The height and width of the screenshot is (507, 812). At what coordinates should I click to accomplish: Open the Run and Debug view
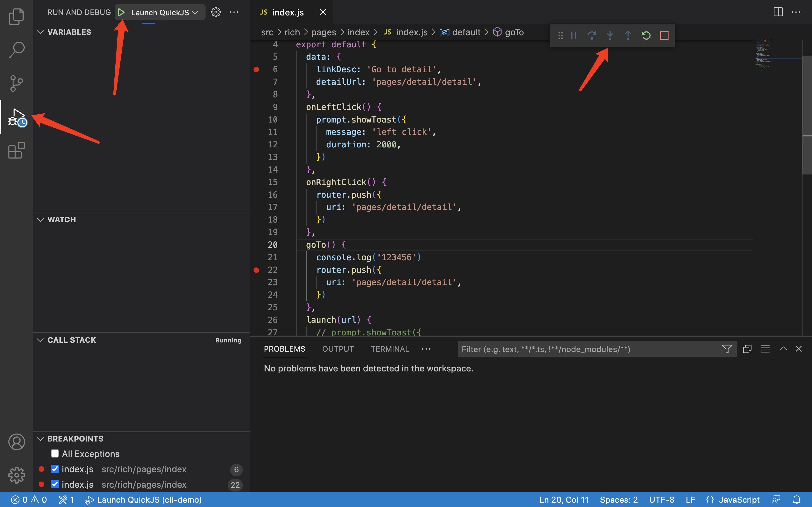tap(17, 117)
